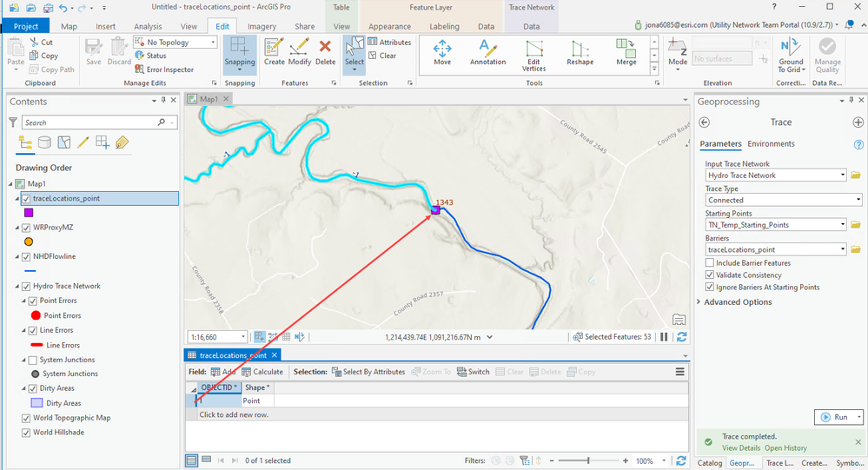
Task: Open Modify features pane
Action: point(300,52)
